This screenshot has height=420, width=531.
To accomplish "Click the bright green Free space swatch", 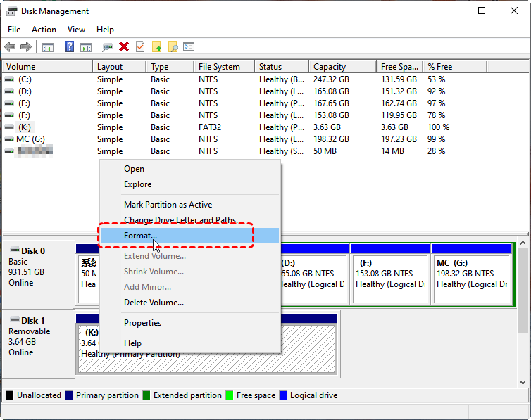I will pos(230,395).
